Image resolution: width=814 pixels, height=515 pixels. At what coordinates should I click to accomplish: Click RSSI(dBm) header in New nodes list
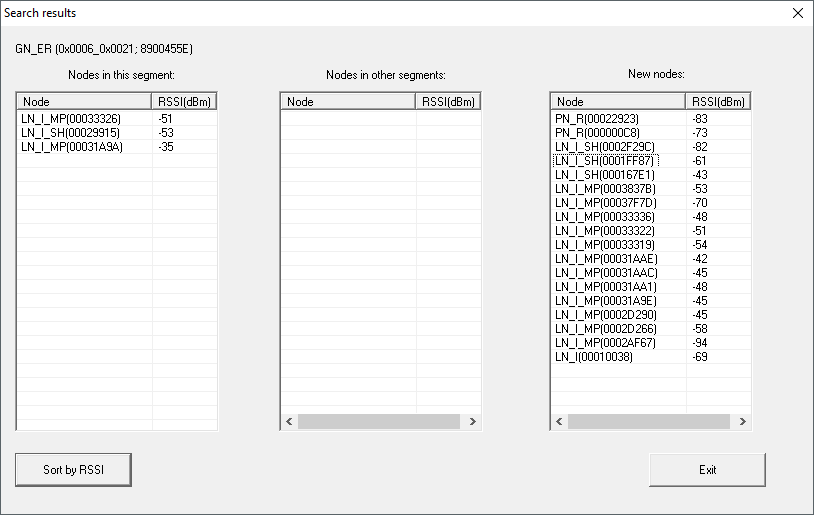[718, 102]
